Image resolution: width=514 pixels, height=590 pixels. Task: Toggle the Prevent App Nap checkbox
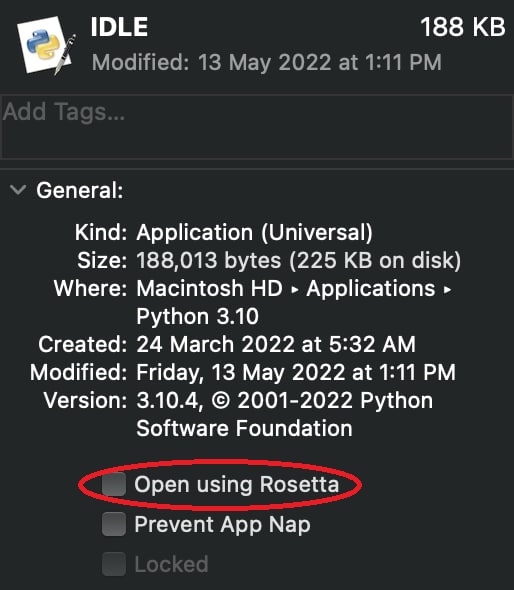pos(114,524)
